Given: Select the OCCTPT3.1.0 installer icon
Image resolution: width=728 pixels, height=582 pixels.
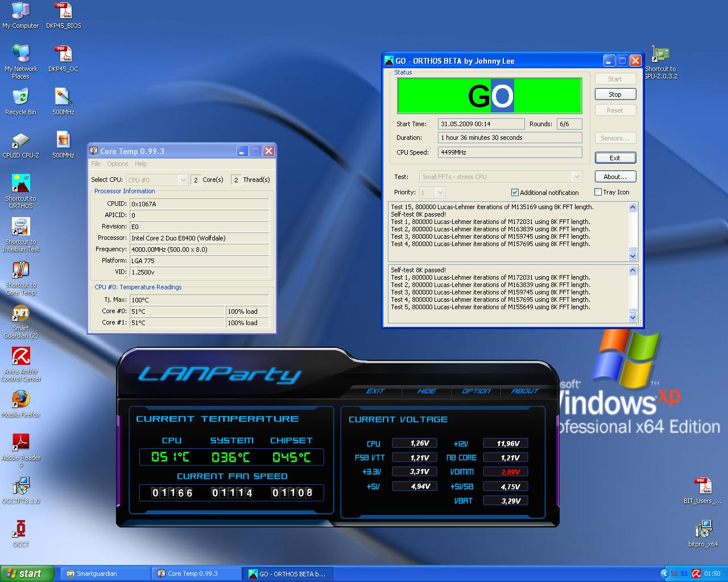Looking at the screenshot, I should (20, 490).
